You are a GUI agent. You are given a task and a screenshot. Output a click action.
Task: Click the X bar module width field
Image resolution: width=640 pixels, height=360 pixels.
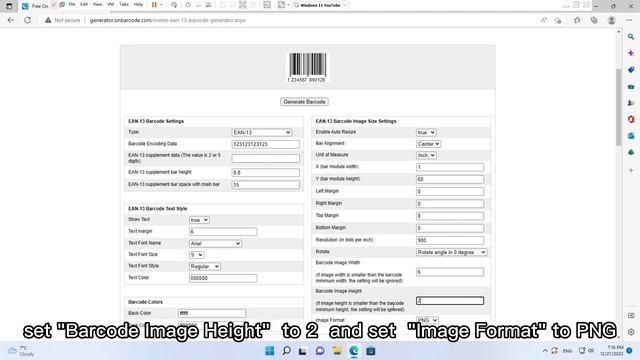450,167
